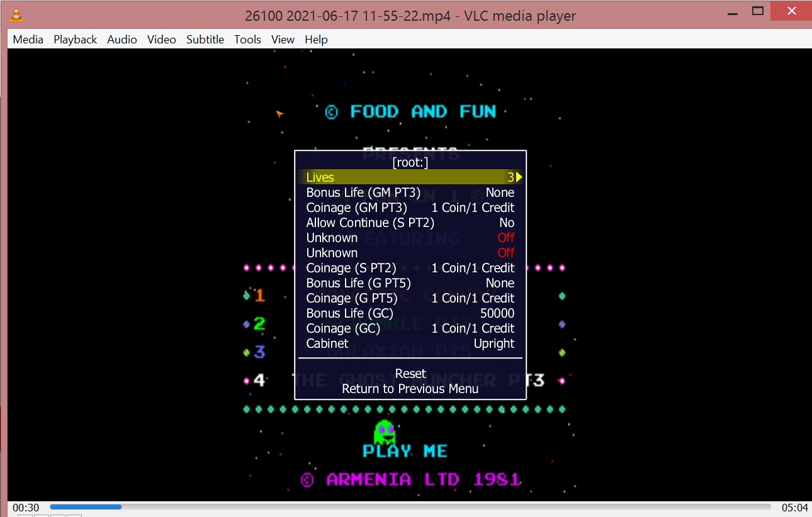Click Return to Previous Menu
812x517 pixels.
point(410,389)
